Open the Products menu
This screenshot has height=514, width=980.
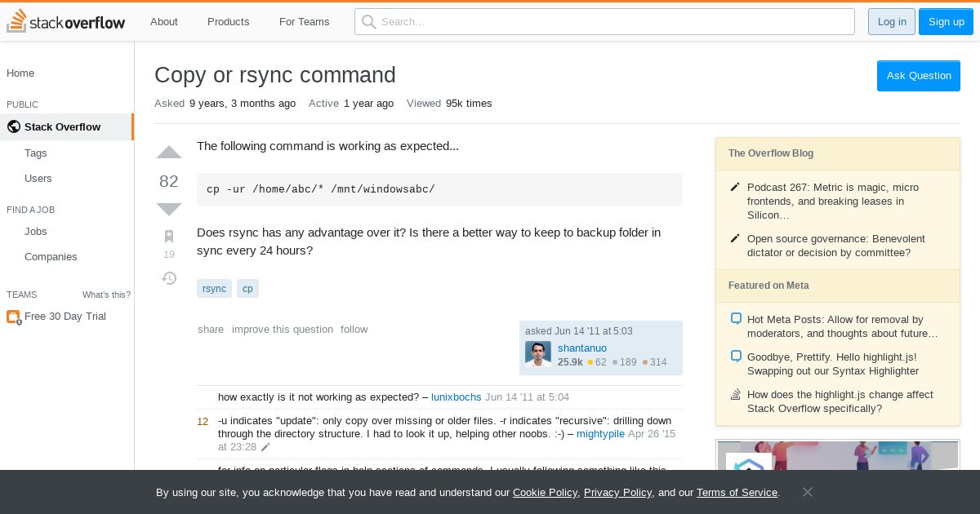[x=228, y=21]
